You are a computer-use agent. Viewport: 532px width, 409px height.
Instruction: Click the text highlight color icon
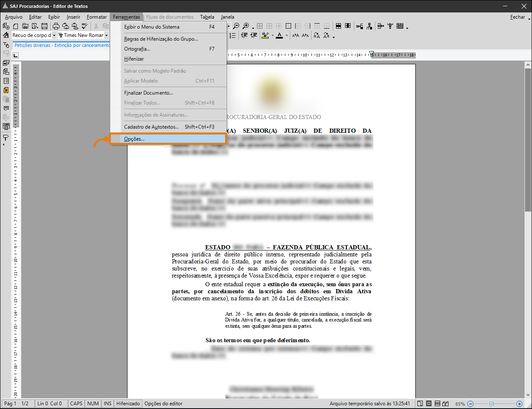pos(265,36)
